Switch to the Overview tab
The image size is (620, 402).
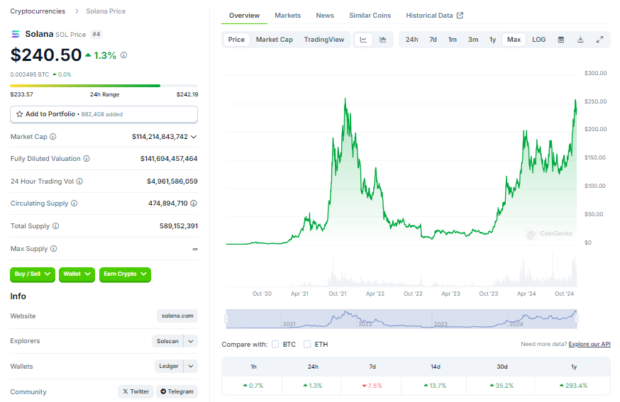point(244,15)
